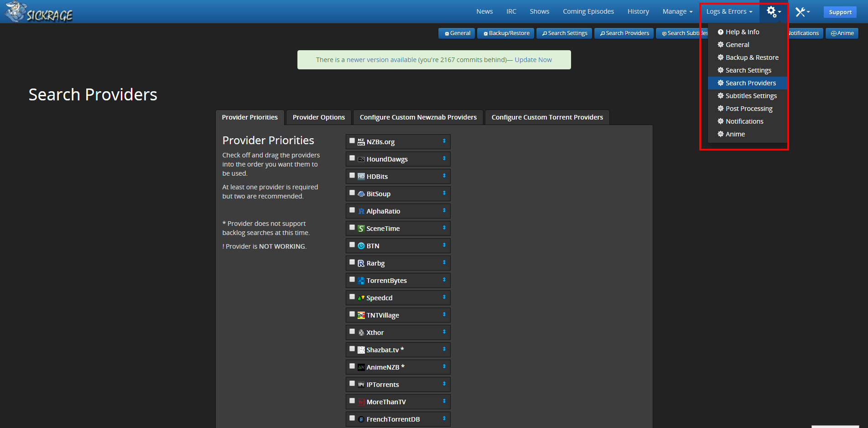Click the Shazbat.tv provider icon
This screenshot has width=868, height=428.
[361, 350]
